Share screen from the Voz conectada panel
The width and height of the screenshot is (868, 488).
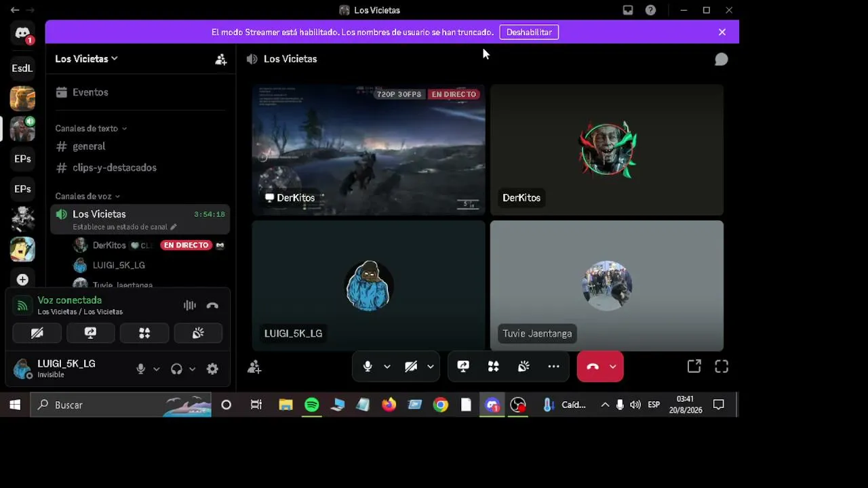click(x=90, y=333)
